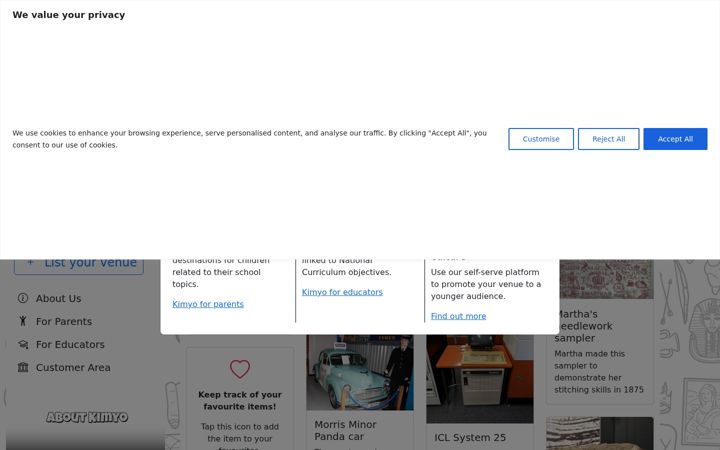Open For Parents in sidebar
The width and height of the screenshot is (720, 450).
(x=64, y=321)
